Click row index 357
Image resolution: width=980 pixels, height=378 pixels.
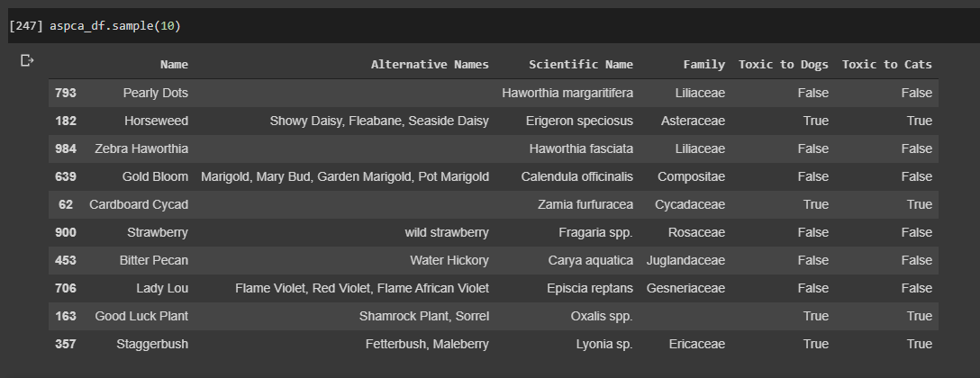point(66,344)
